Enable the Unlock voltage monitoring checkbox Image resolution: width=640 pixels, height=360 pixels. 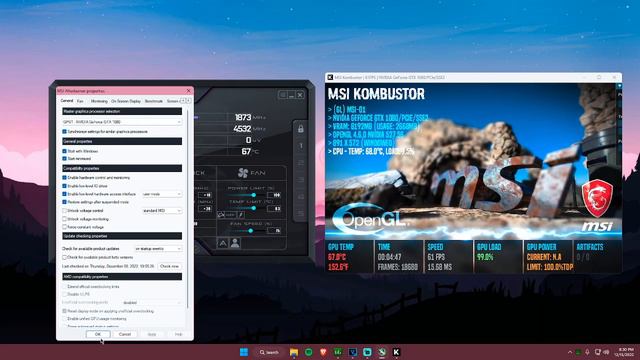click(64, 219)
